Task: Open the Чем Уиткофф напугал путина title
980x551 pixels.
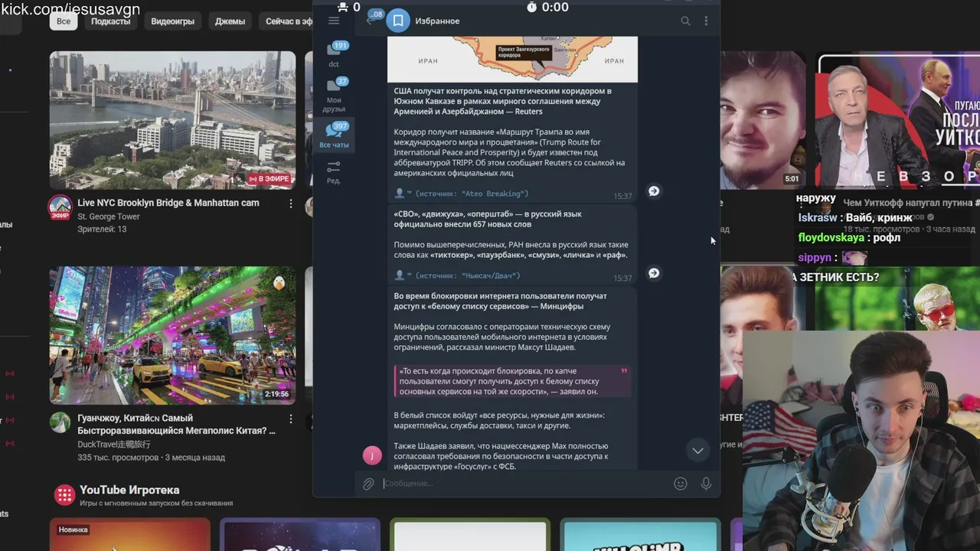Action: tap(911, 203)
